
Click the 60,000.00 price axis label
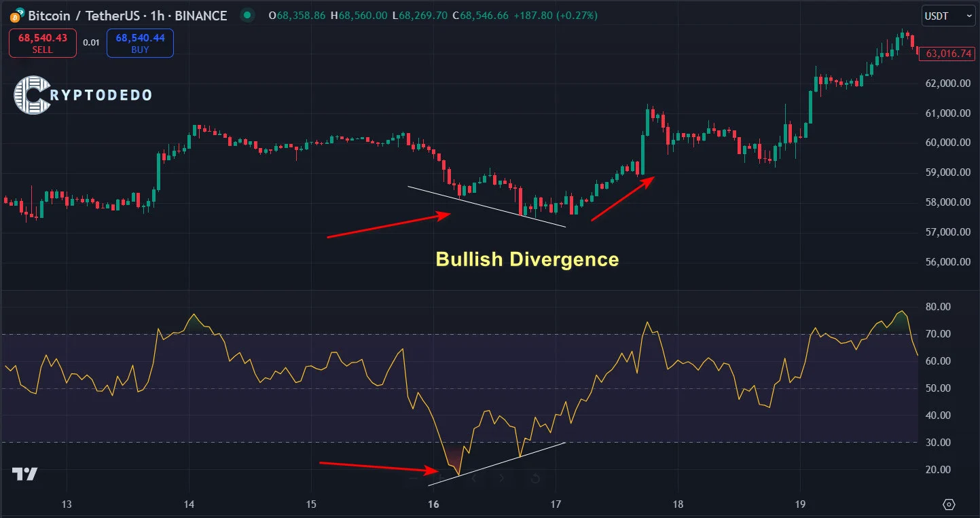(x=947, y=143)
